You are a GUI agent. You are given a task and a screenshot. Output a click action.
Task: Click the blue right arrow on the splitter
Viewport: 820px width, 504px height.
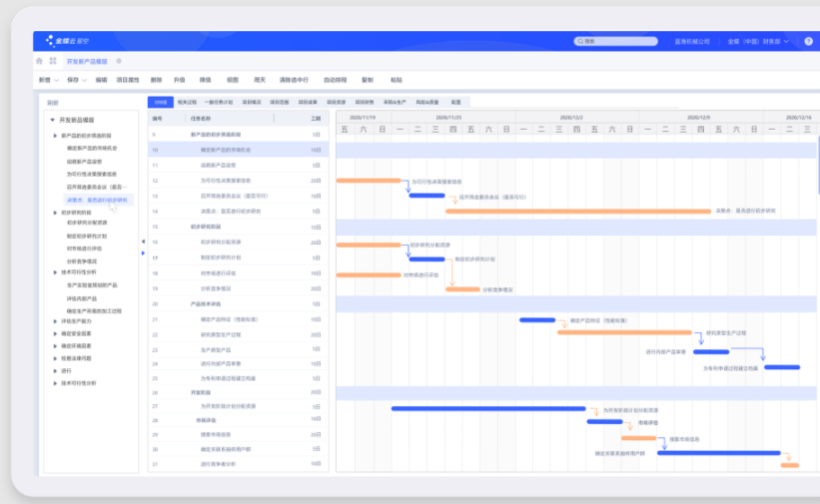pos(143,253)
